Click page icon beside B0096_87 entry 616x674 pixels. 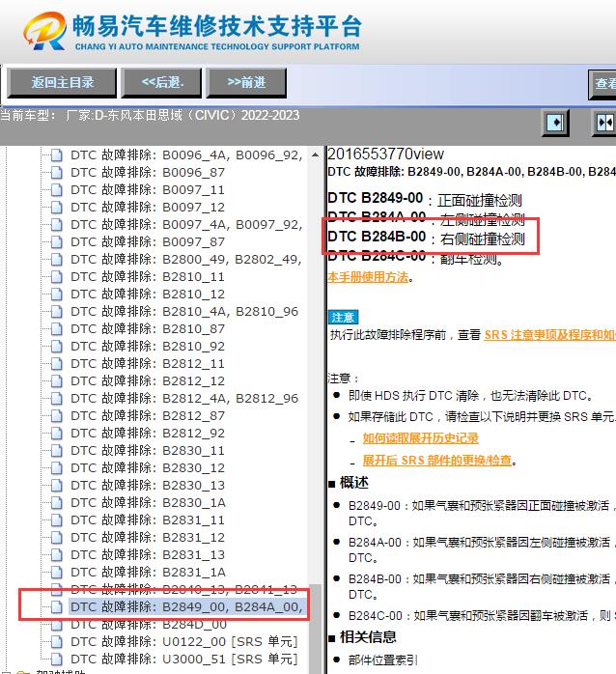pos(56,173)
